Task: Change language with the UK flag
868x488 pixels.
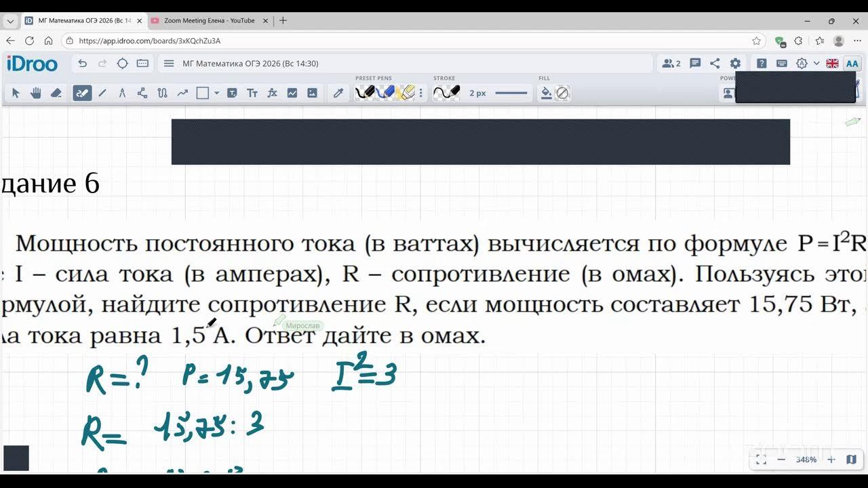Action: 832,64
